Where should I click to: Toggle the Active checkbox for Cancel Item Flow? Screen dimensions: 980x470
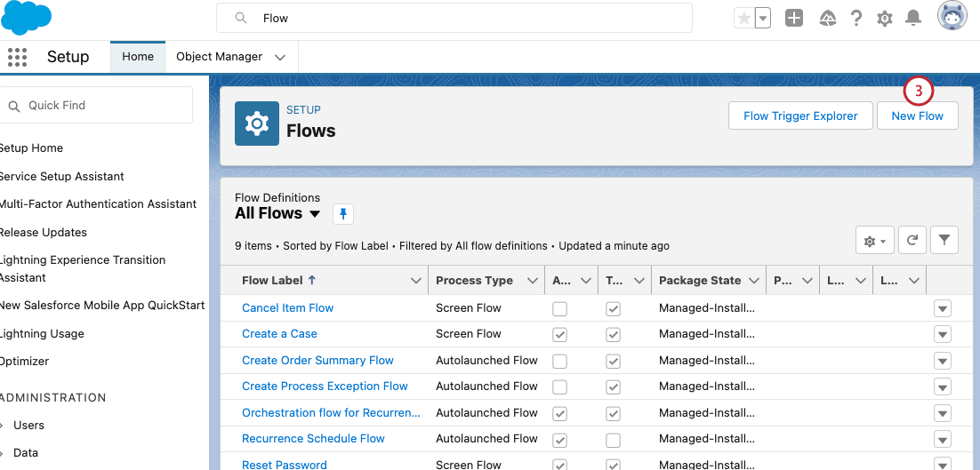tap(559, 309)
